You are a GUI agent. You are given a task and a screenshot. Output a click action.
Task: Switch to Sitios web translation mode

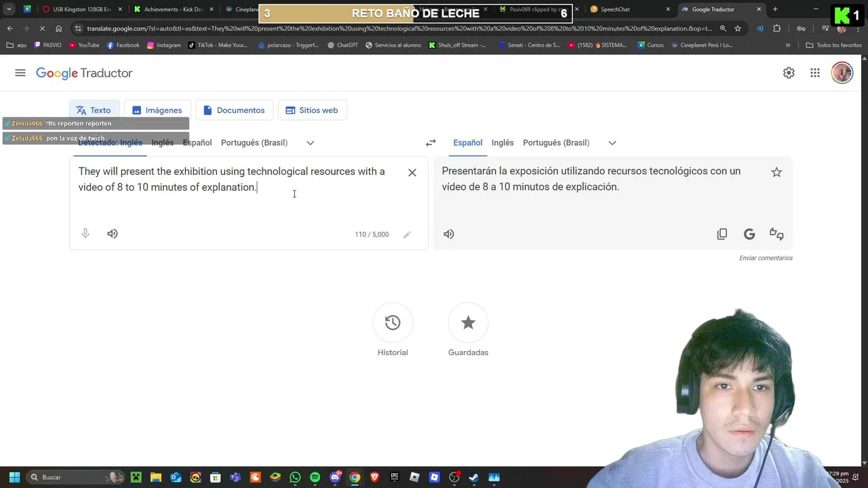(312, 110)
